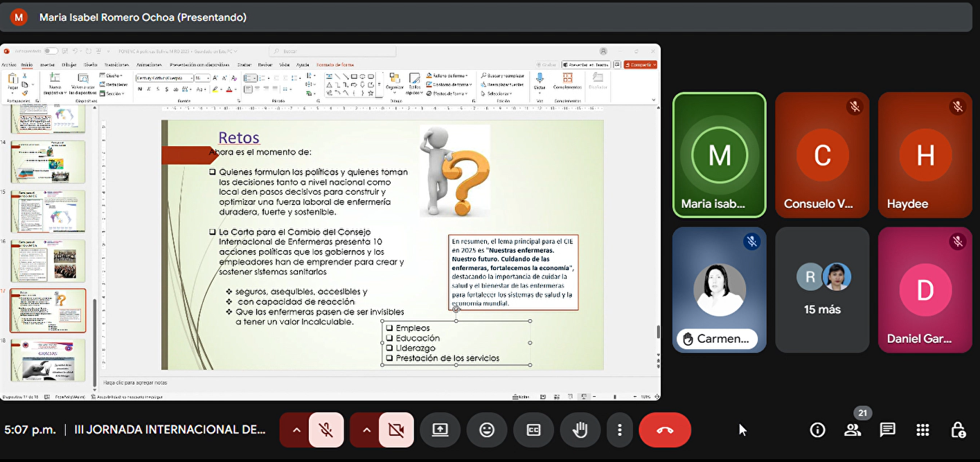Select slide 15 thumbnail
Image resolution: width=980 pixels, height=462 pixels.
click(x=48, y=211)
